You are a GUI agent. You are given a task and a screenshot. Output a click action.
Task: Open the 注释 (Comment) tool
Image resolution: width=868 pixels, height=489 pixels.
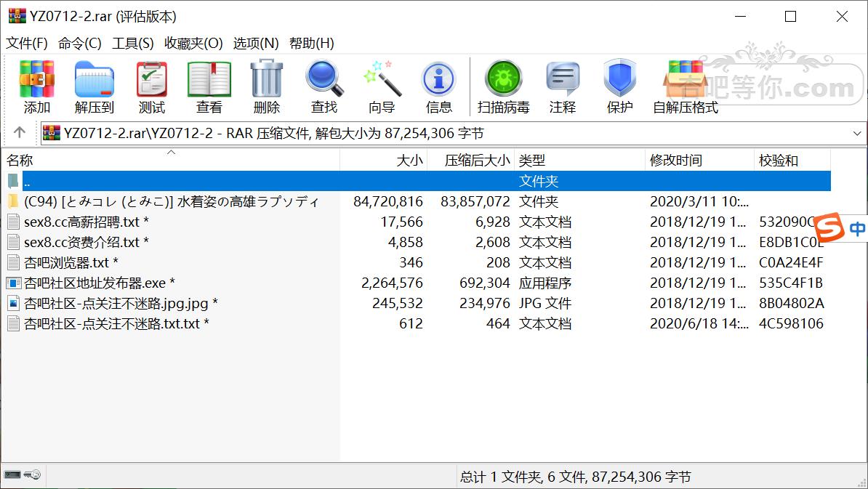coord(563,87)
